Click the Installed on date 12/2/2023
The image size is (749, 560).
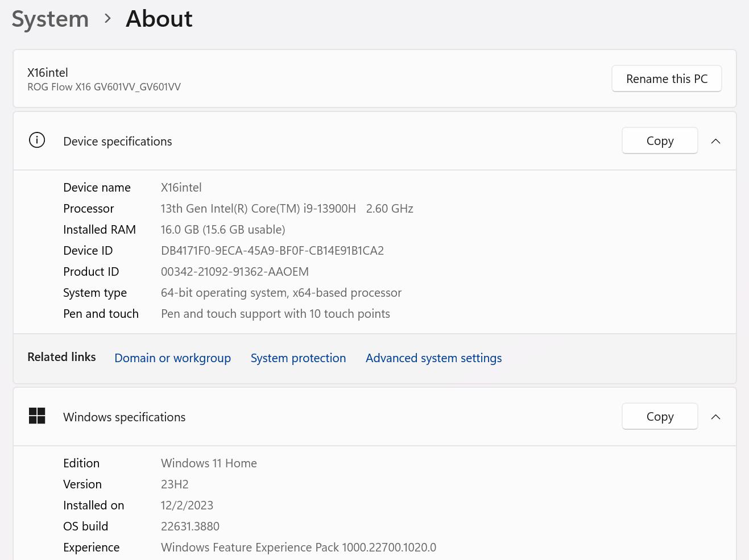coord(187,505)
